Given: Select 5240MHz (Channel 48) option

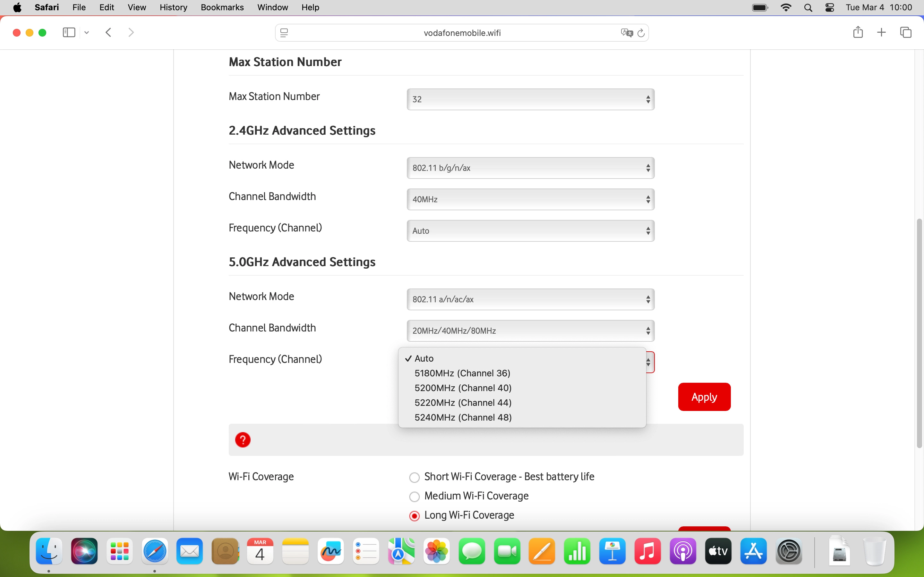Looking at the screenshot, I should (x=463, y=417).
